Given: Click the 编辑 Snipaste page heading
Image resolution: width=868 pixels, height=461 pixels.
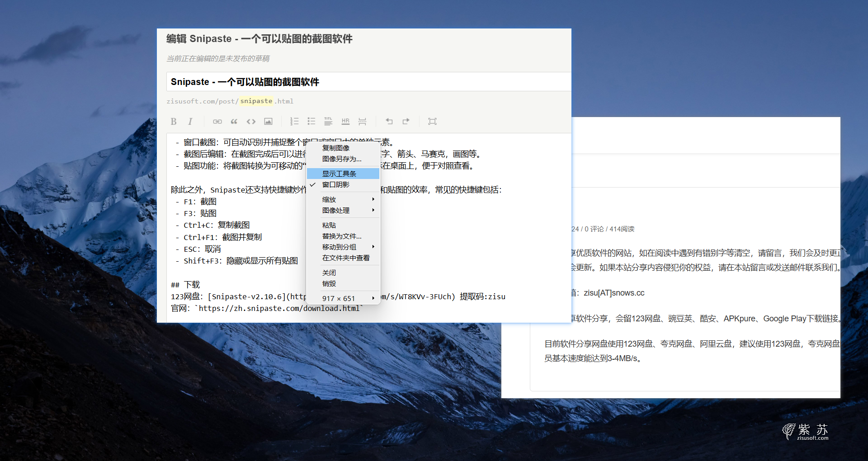Looking at the screenshot, I should click(x=259, y=39).
